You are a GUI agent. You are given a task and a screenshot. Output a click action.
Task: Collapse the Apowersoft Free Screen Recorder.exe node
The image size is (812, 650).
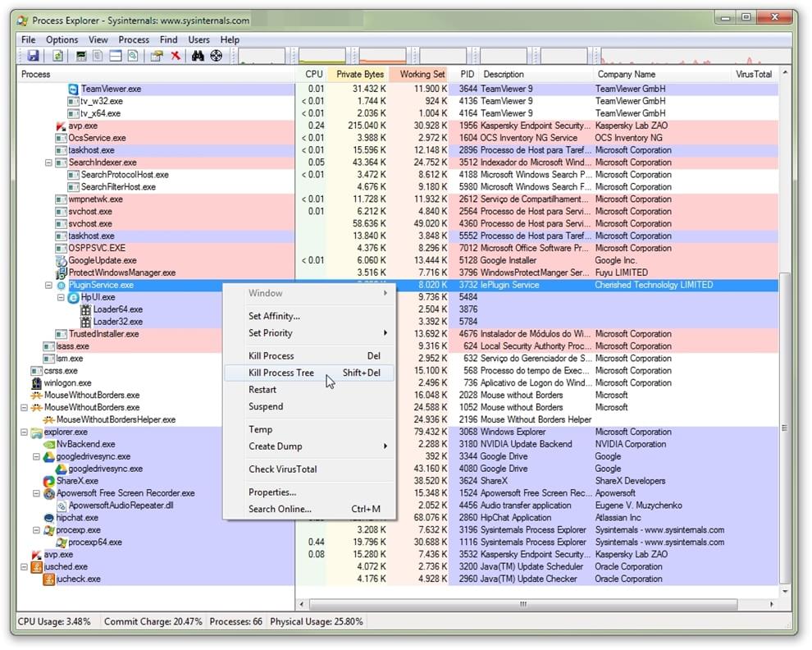click(36, 493)
